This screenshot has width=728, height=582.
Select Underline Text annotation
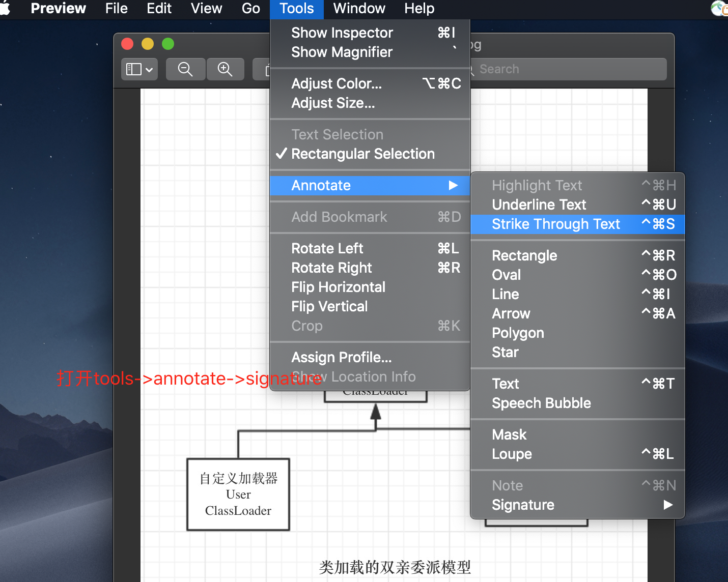pos(578,205)
